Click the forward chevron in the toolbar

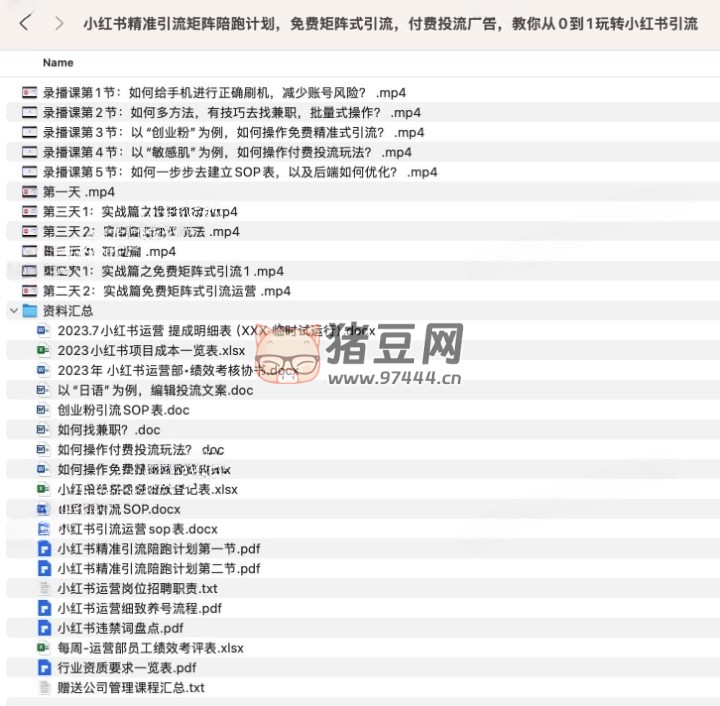coord(59,22)
